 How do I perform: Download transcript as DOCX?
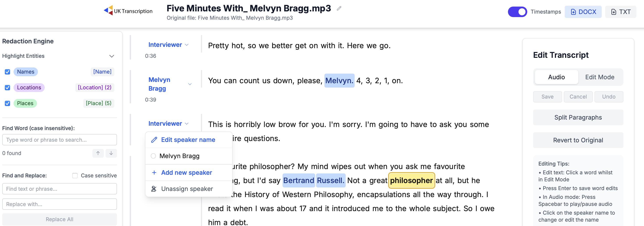pos(583,12)
